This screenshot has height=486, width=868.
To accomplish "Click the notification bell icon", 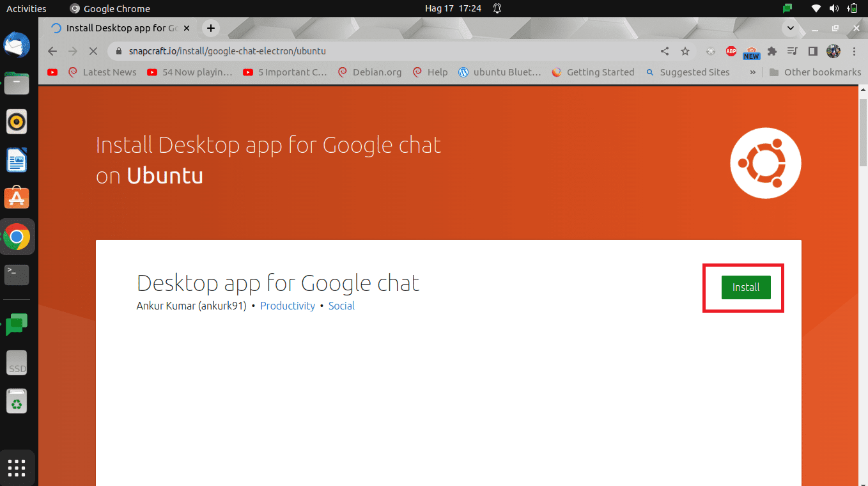I will (497, 8).
